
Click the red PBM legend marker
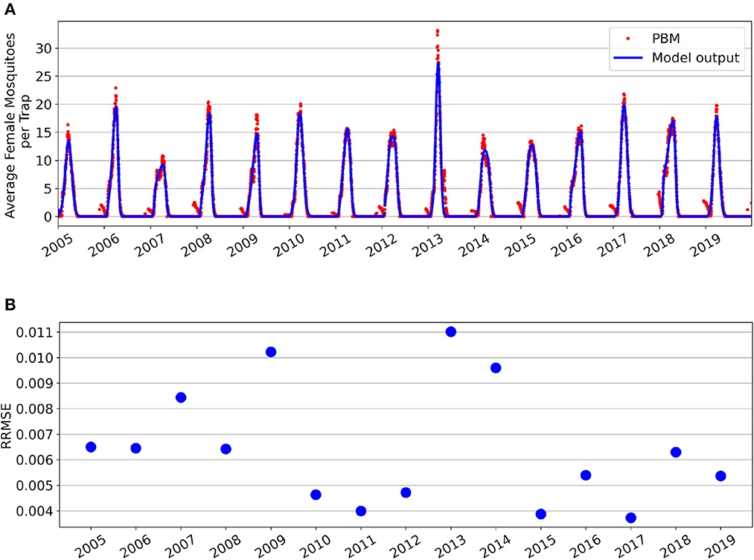point(628,39)
